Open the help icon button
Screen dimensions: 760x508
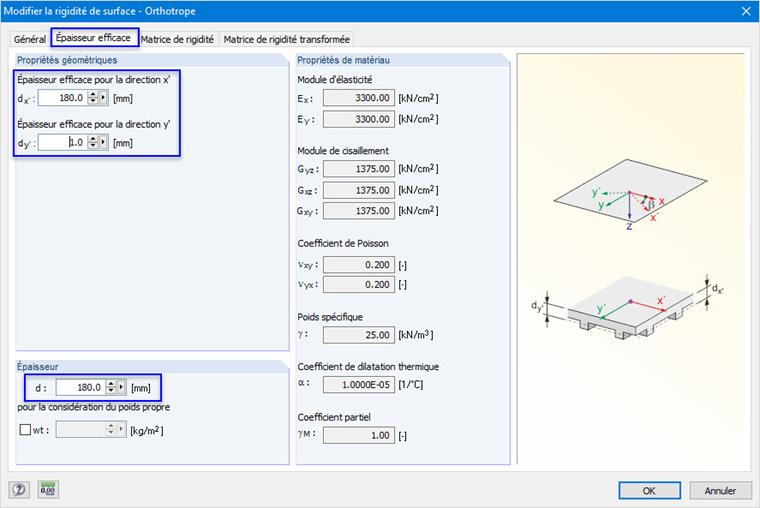(x=19, y=490)
